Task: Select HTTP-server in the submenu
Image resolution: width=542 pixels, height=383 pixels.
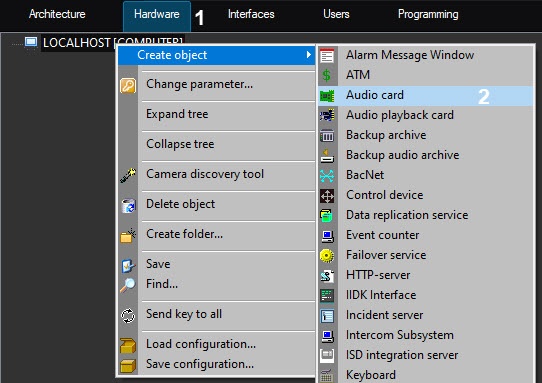Action: click(x=378, y=275)
